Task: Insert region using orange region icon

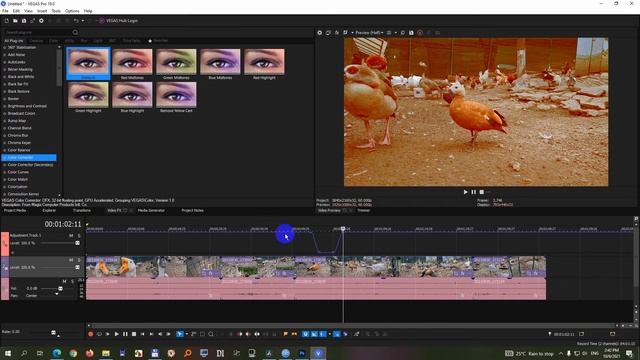Action: click(294, 334)
